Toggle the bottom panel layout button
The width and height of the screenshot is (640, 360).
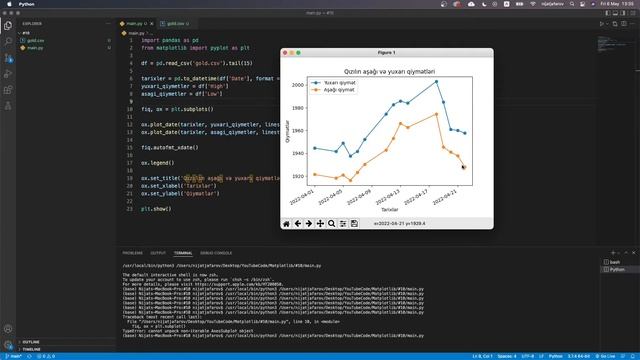[616, 13]
